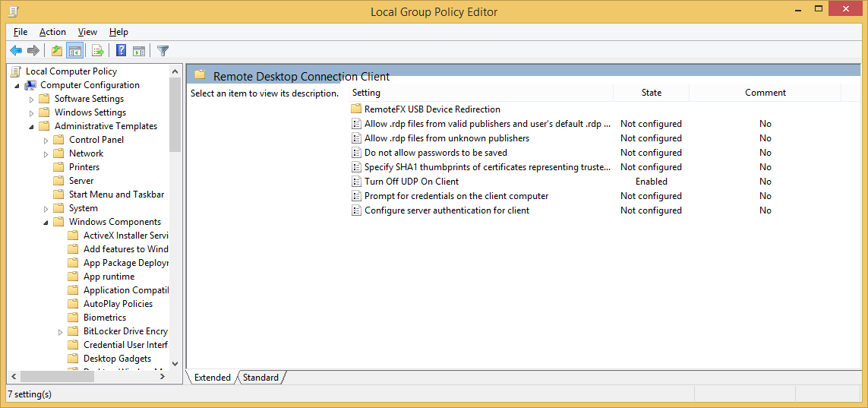Select the Desktop Gadgets tree item
The image size is (868, 408).
pos(118,358)
